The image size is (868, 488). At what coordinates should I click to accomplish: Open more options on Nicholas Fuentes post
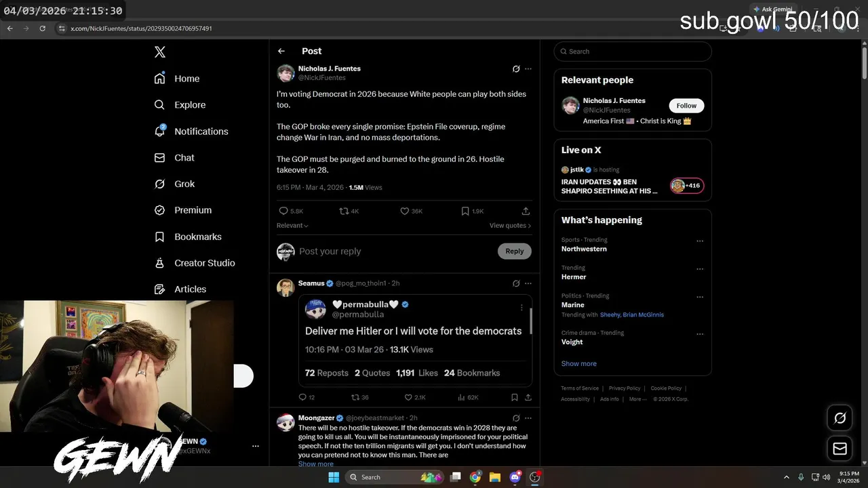(x=528, y=69)
